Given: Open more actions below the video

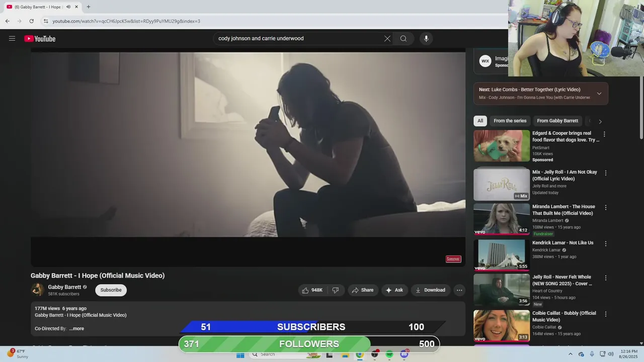Looking at the screenshot, I should tap(459, 290).
